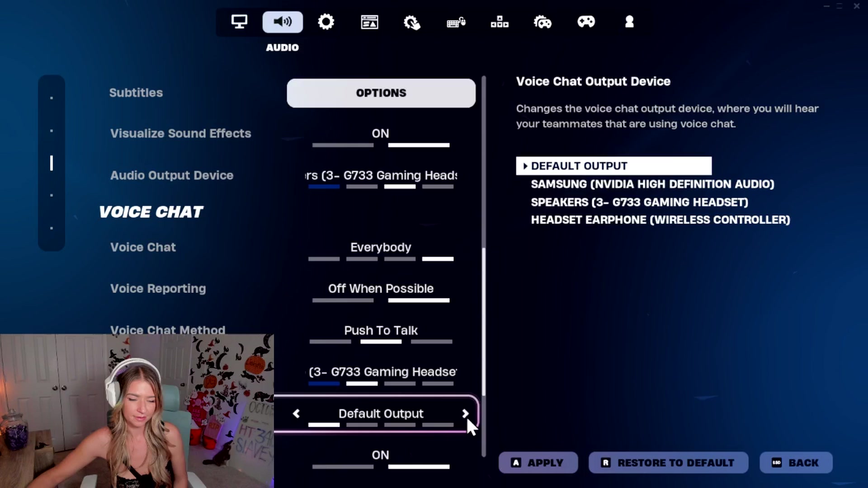Select next voice chat output with right arrow
Viewport: 868px width, 488px height.
pos(465,413)
